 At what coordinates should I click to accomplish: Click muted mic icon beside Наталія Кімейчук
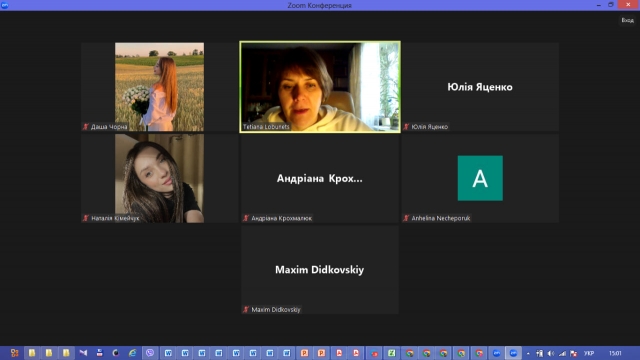tap(86, 218)
